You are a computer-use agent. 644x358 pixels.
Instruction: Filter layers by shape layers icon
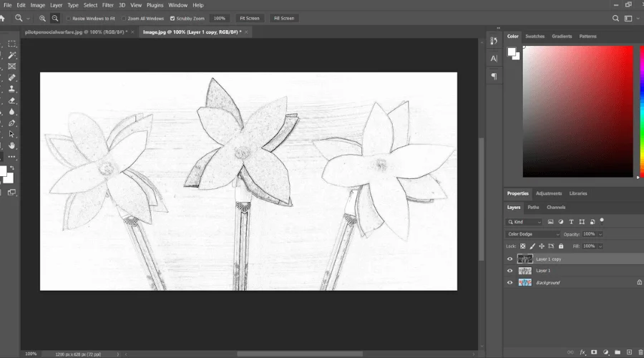[x=582, y=222]
